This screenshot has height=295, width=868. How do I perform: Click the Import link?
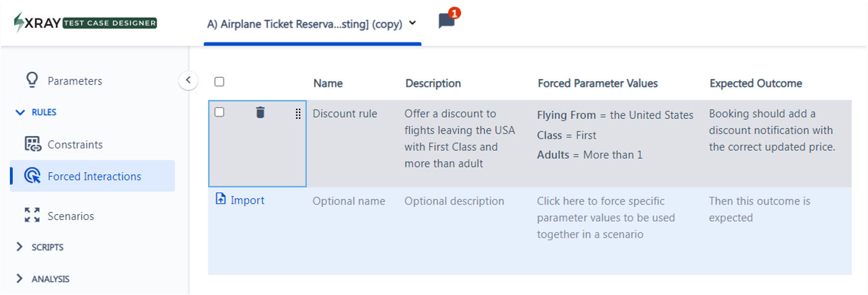247,200
